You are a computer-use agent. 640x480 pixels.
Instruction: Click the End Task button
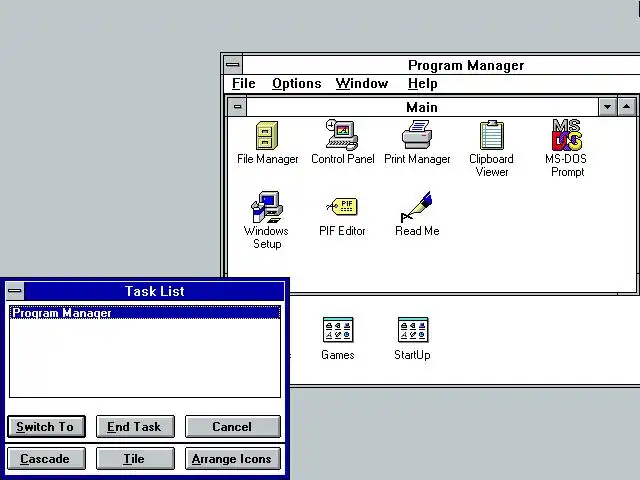click(135, 427)
